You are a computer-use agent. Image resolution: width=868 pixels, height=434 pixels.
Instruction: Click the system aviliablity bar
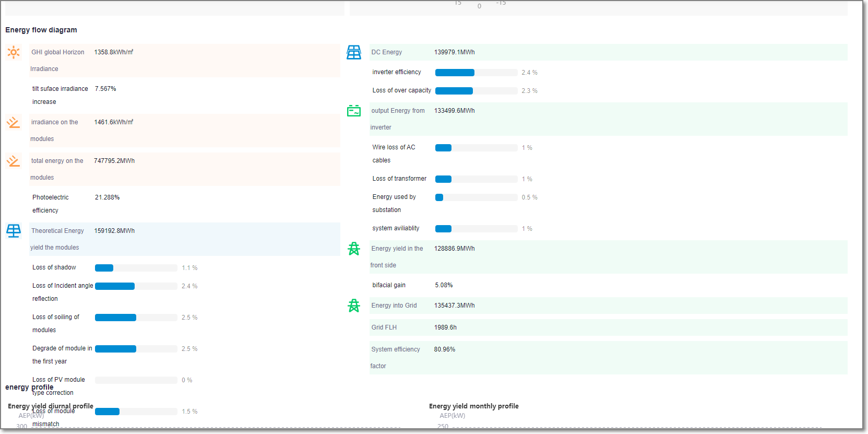click(477, 229)
